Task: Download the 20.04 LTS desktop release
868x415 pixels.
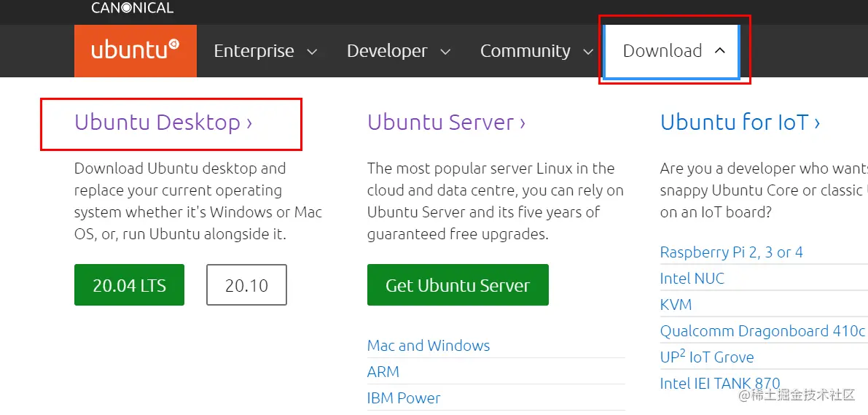Action: click(x=129, y=284)
